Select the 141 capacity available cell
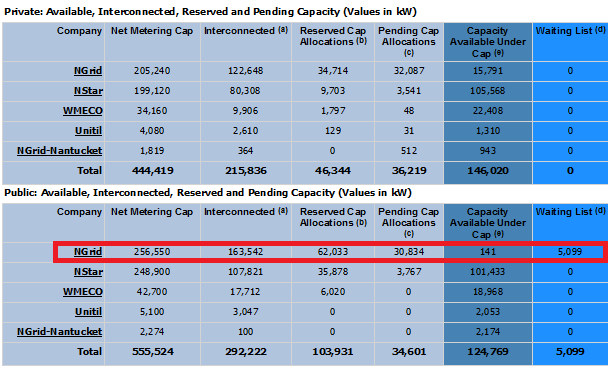This screenshot has width=612, height=371. pos(488,252)
